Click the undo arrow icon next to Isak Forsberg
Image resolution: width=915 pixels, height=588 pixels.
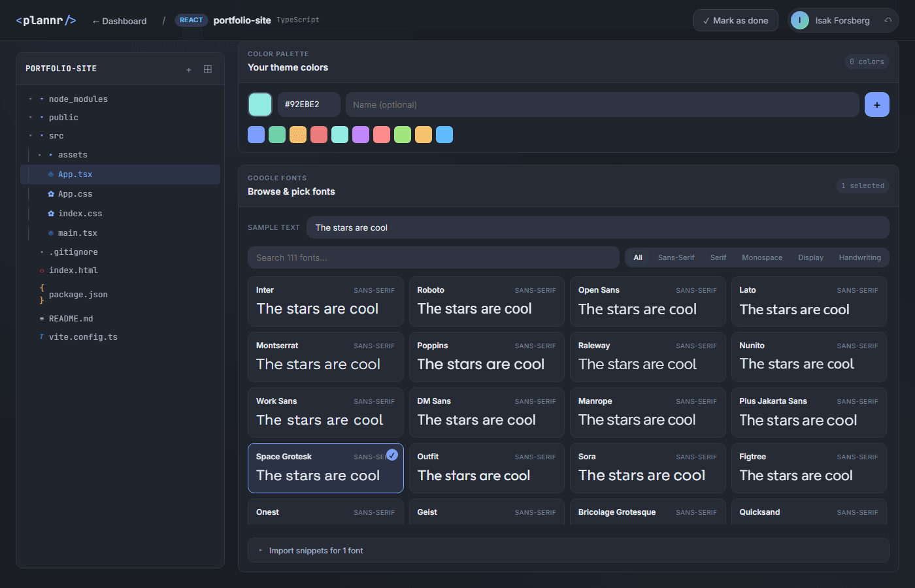click(x=888, y=20)
